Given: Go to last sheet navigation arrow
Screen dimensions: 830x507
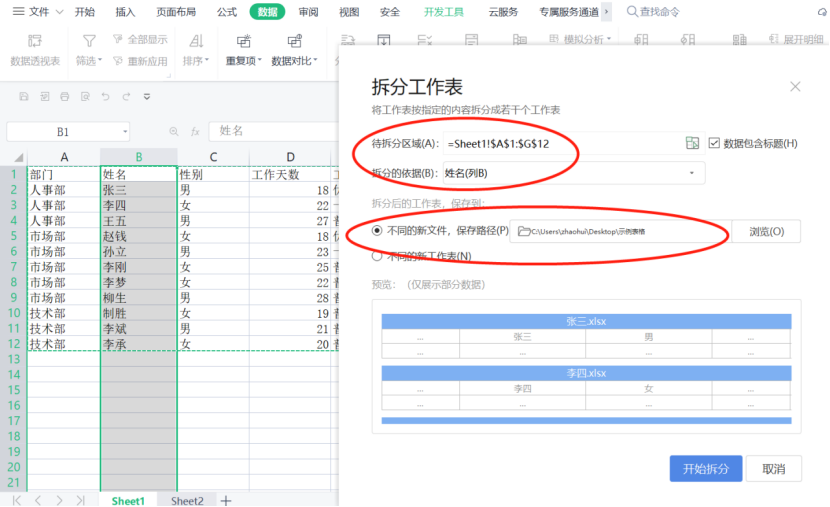Looking at the screenshot, I should click(x=80, y=500).
